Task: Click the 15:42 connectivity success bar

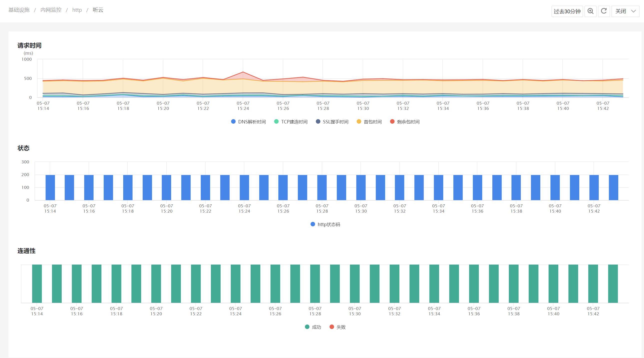Action: click(x=593, y=284)
